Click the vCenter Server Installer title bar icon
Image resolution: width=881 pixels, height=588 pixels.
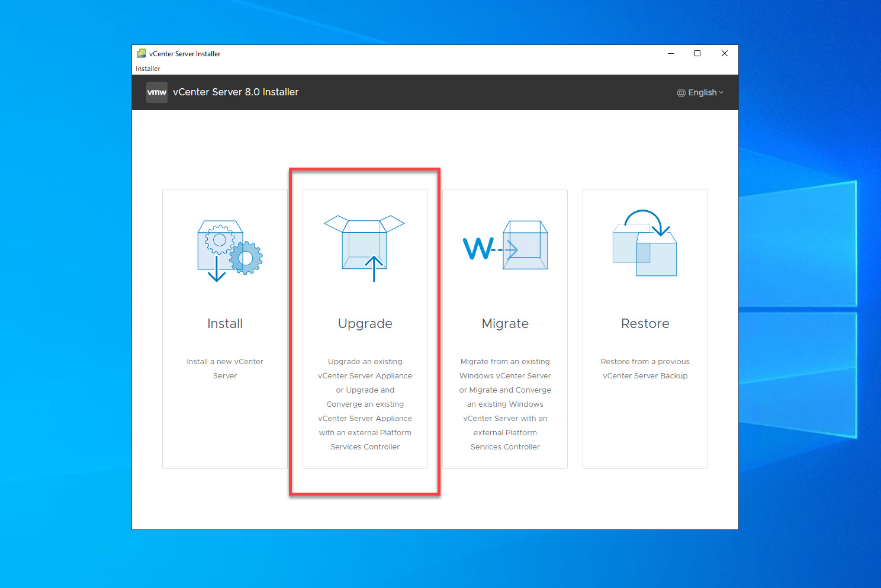[142, 53]
